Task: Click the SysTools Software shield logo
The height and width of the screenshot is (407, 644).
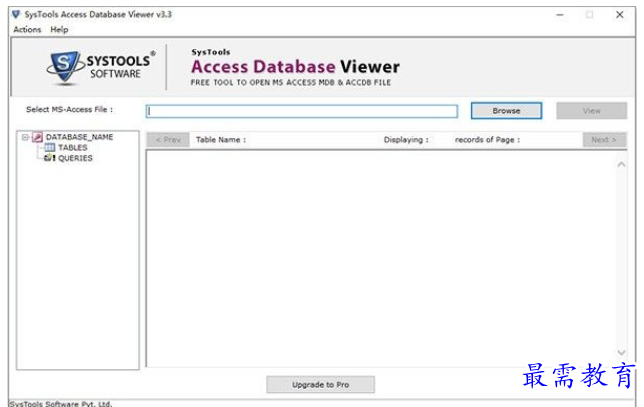Action: [x=63, y=67]
